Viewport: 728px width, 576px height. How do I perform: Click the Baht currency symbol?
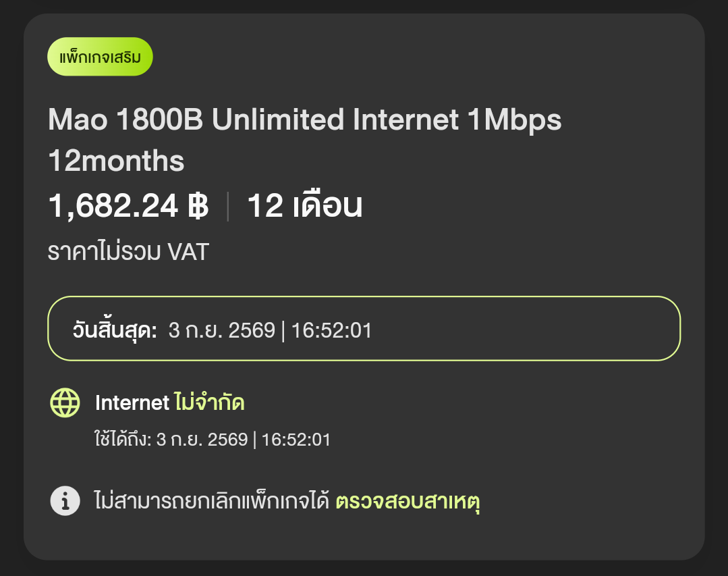198,205
